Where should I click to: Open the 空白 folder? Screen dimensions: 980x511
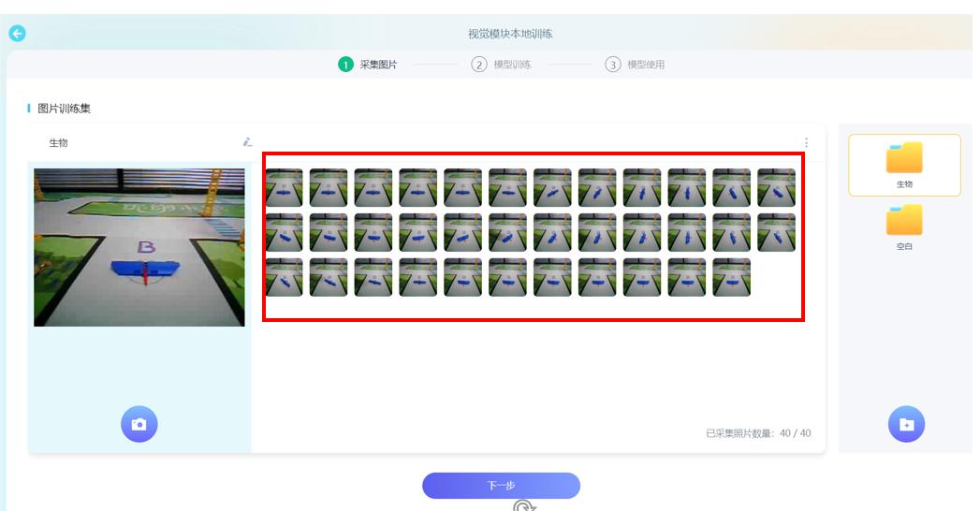click(x=904, y=226)
